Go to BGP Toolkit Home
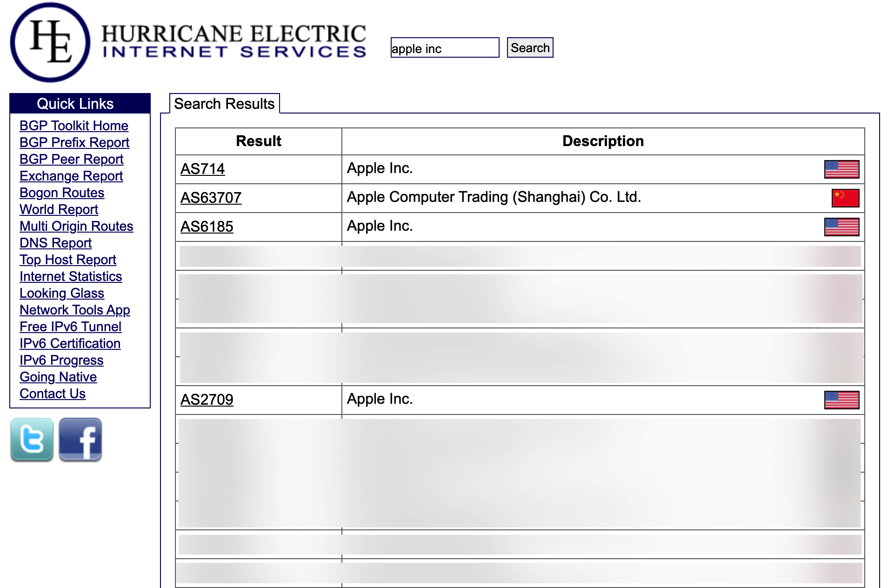This screenshot has width=881, height=588. coord(74,126)
